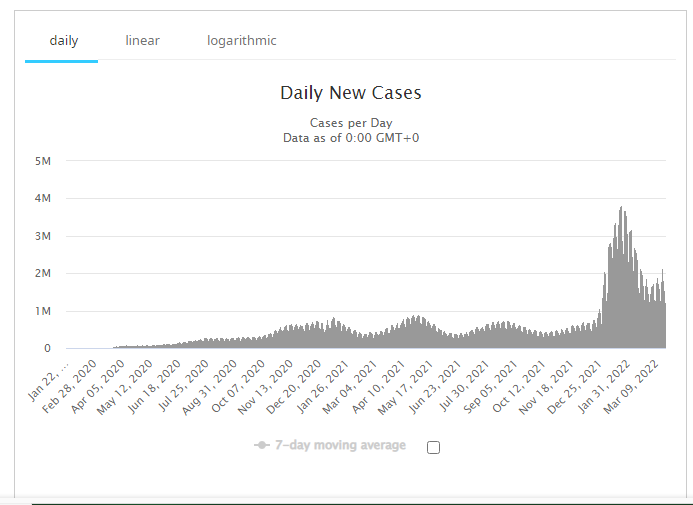Click the Jan 31, 2022 axis label
Screen dimensions: 693x505
coord(607,380)
